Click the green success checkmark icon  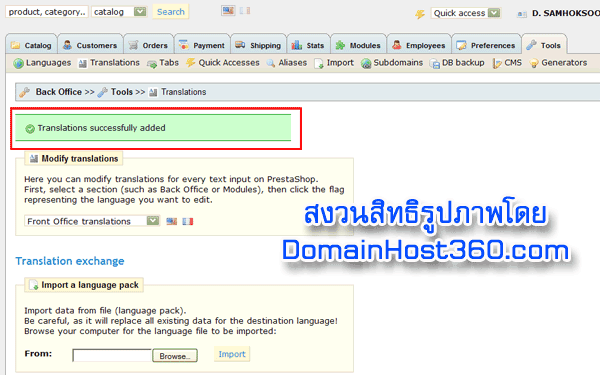[x=30, y=129]
